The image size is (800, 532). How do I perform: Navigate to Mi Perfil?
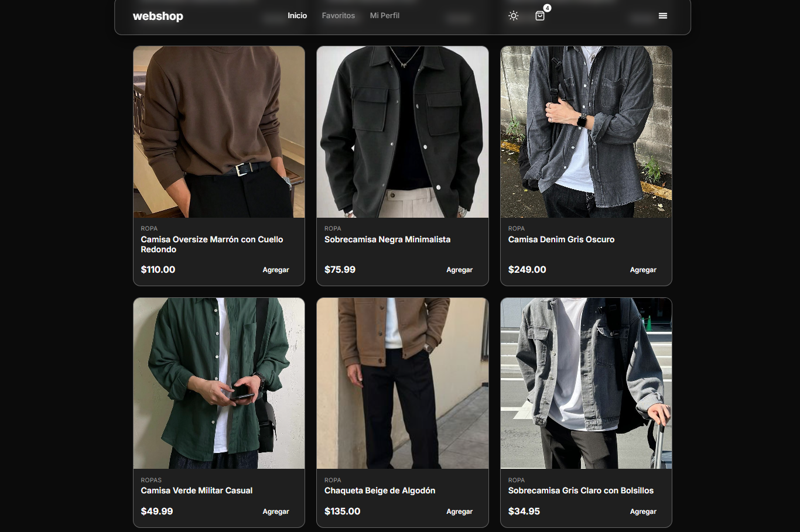[x=384, y=16]
